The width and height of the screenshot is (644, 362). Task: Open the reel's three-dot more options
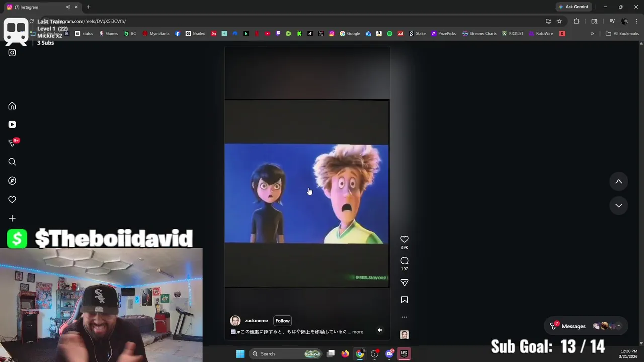tap(405, 317)
